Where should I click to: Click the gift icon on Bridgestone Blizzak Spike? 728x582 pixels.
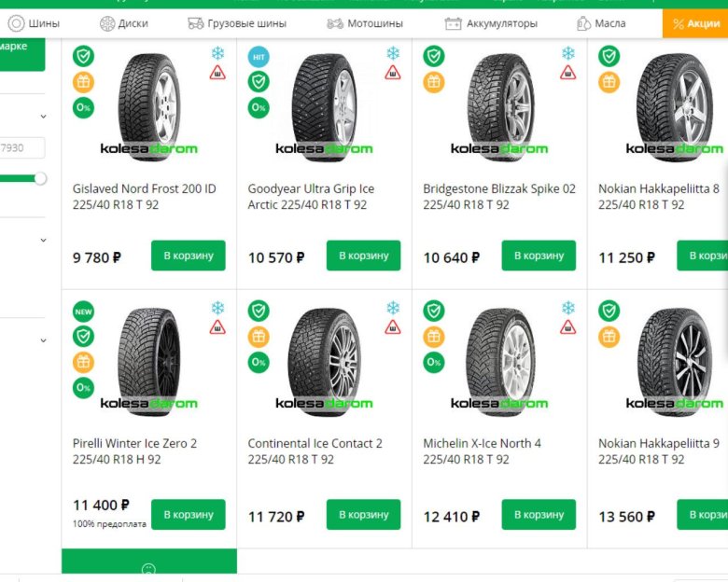click(x=434, y=82)
